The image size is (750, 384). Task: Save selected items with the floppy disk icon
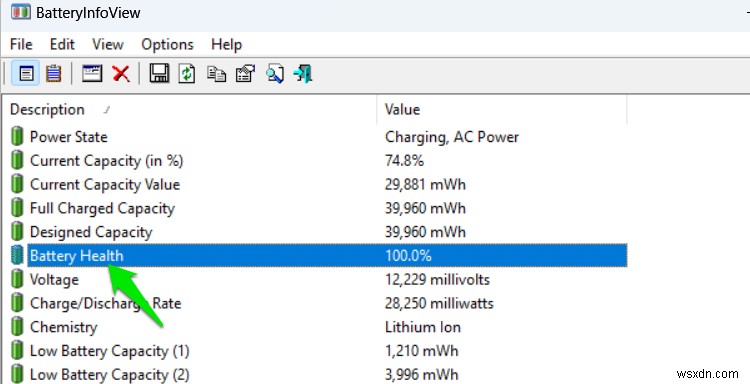coord(159,74)
